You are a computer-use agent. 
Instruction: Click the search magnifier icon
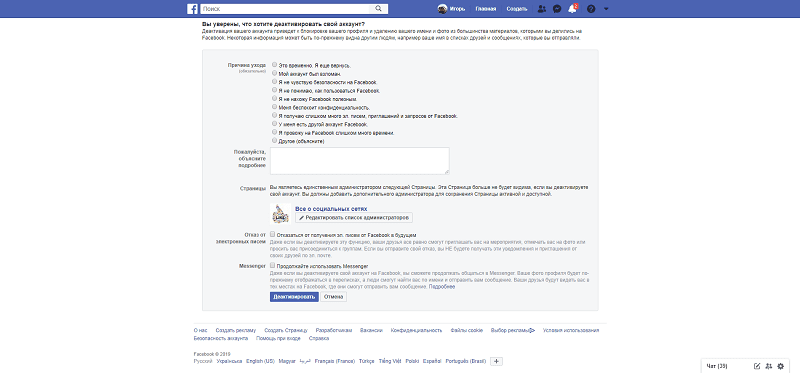(378, 9)
